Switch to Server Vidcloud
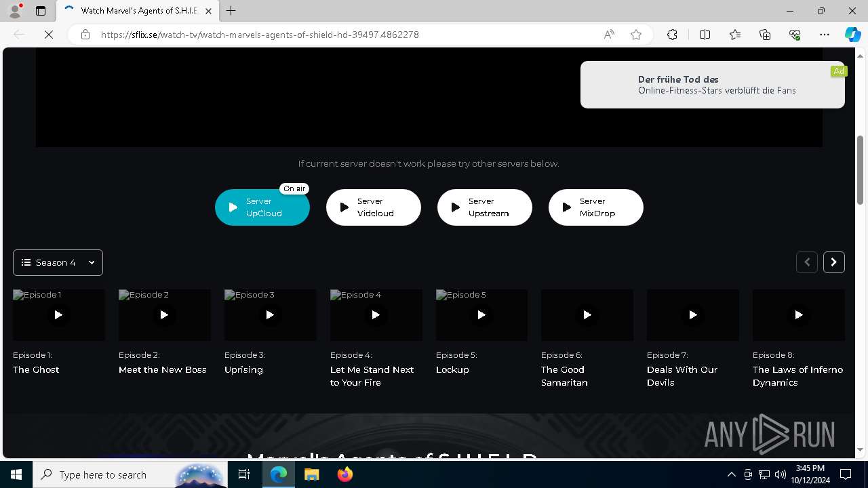 coord(374,207)
